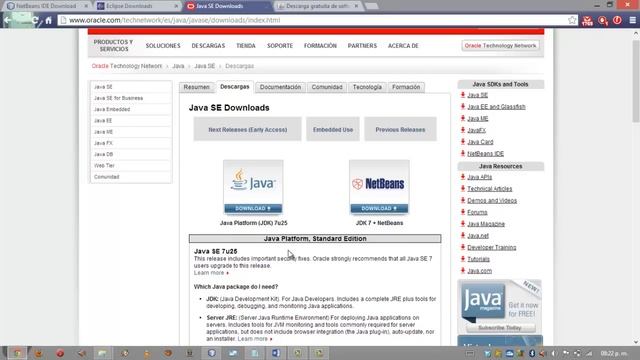Viewport: 640px width, 360px height.
Task: Open the Demos and Videos link
Action: coord(492,200)
